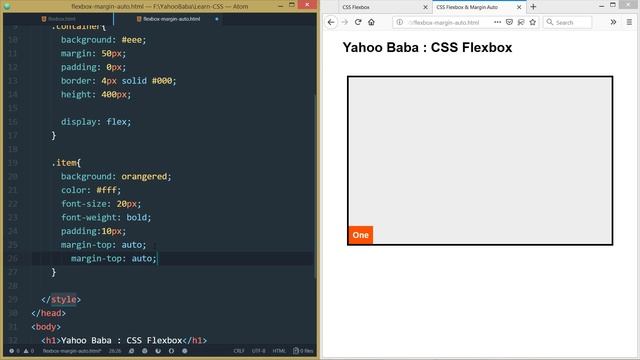Click second round status bar icon
Image resolution: width=640 pixels, height=360 pixels.
[x=144, y=351]
